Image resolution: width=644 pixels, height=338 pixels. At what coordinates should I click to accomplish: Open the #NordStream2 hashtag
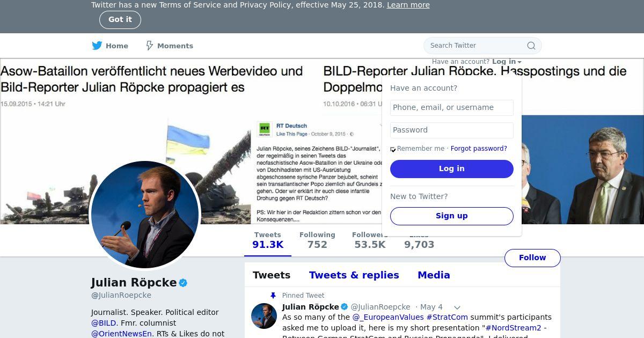point(514,328)
